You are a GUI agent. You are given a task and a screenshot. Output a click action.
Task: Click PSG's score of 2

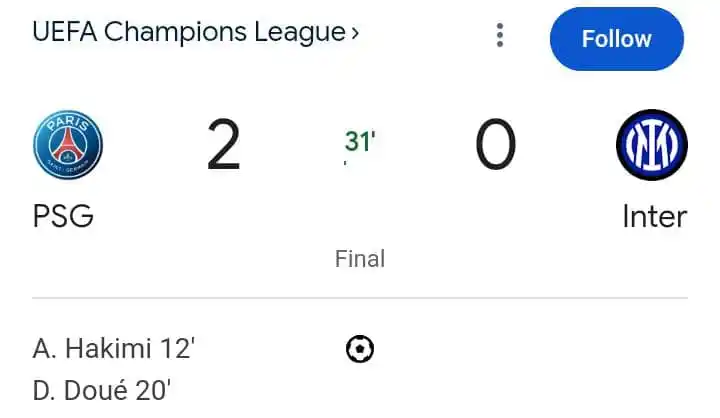[224, 145]
